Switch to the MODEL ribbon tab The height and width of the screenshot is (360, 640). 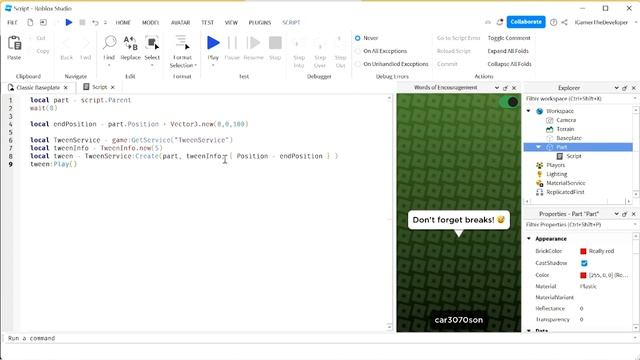pos(150,22)
